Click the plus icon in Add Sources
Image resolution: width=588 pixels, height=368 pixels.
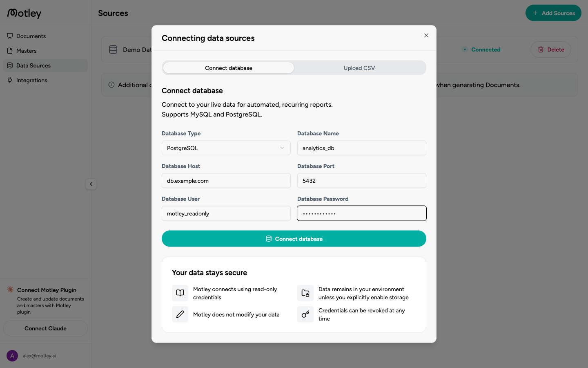coord(535,13)
